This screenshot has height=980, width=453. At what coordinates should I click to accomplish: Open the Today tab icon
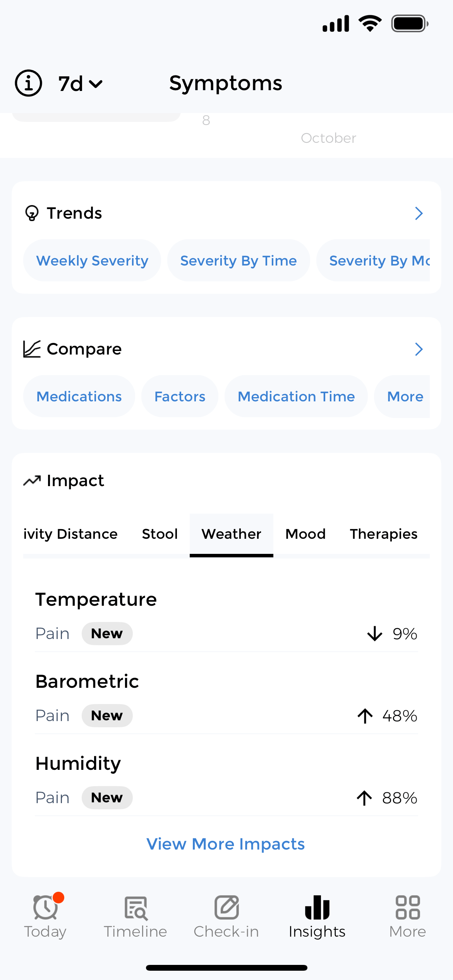[45, 908]
